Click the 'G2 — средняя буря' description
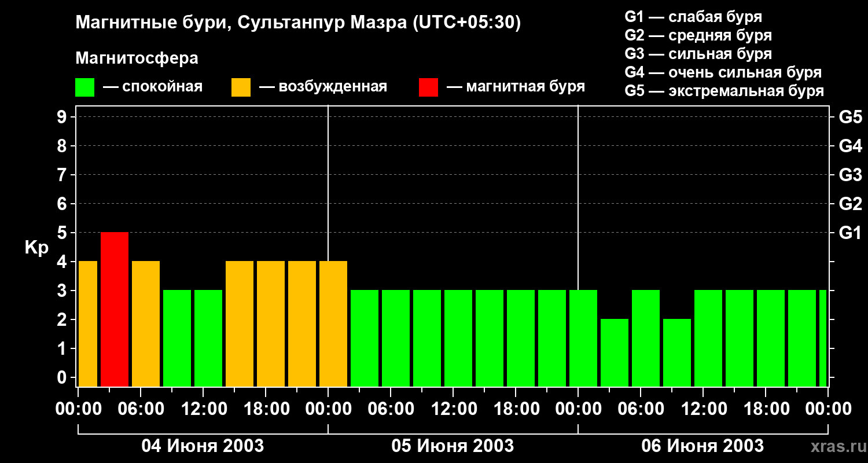The height and width of the screenshot is (463, 868). tap(698, 35)
